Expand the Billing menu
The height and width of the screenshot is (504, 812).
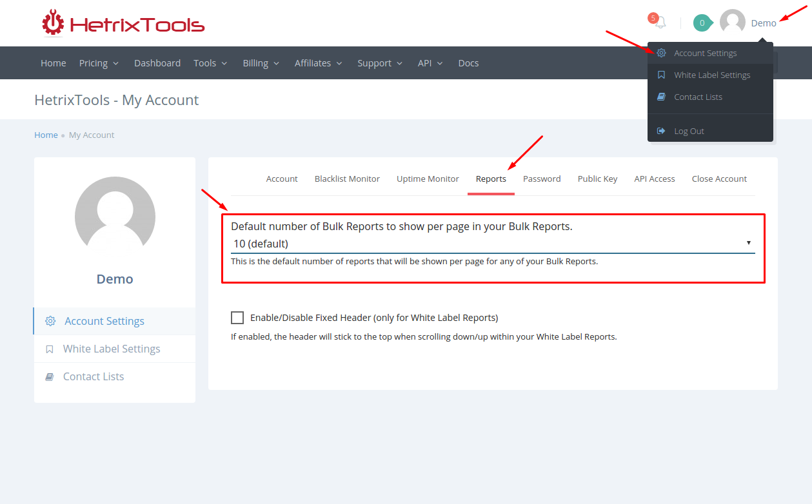click(x=261, y=63)
